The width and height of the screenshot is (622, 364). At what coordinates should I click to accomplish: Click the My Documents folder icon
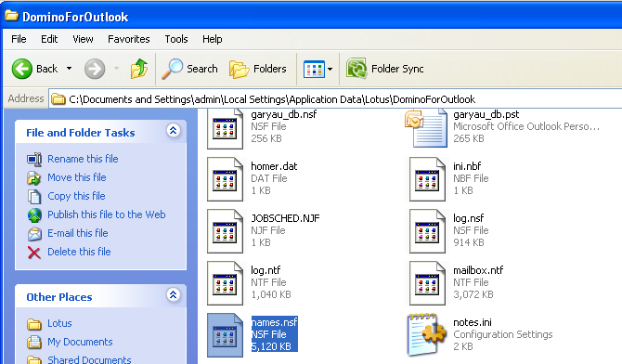pyautogui.click(x=34, y=342)
